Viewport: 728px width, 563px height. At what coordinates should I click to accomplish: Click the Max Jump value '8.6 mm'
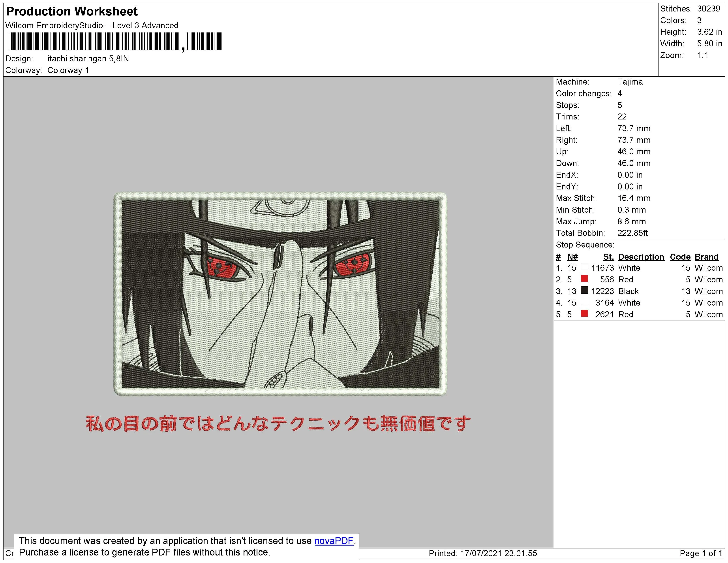point(632,221)
